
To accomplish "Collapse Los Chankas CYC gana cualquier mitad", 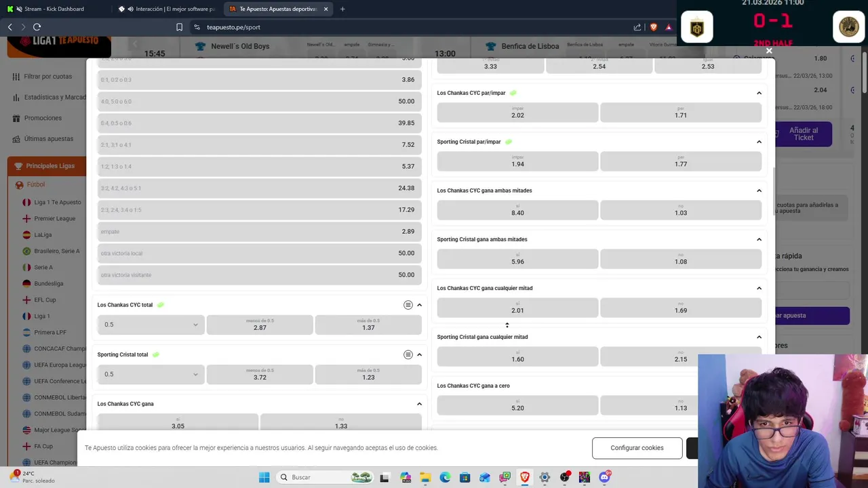I will pyautogui.click(x=759, y=288).
